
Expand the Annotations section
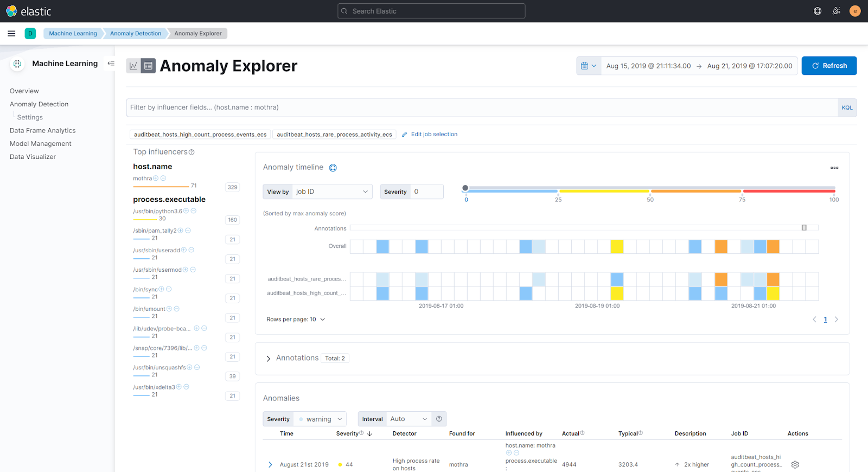(269, 359)
